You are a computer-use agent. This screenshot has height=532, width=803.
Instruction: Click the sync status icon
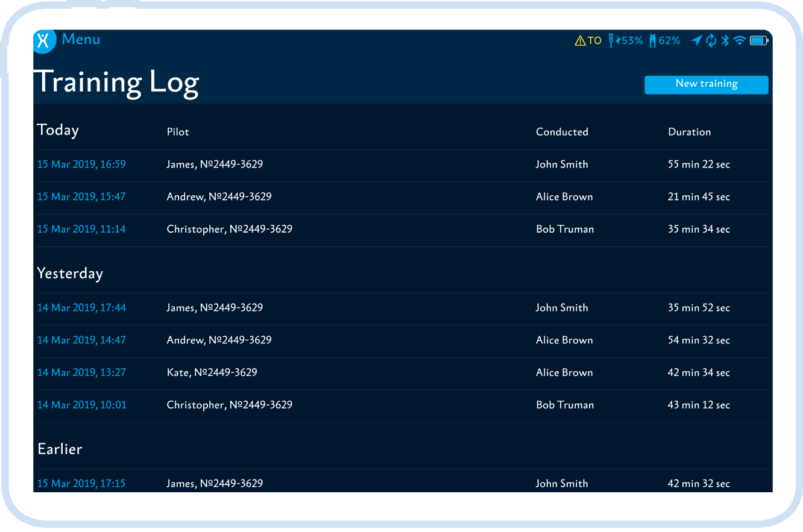(711, 40)
